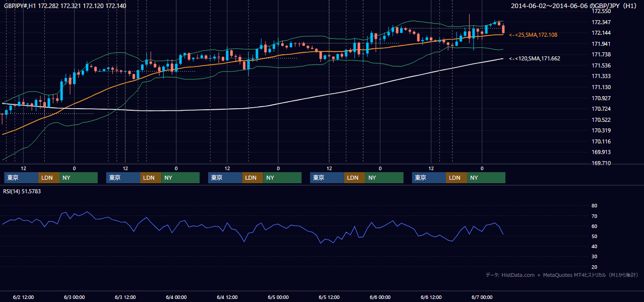Click RSI scale value 30
The width and height of the screenshot is (644, 302).
594,257
